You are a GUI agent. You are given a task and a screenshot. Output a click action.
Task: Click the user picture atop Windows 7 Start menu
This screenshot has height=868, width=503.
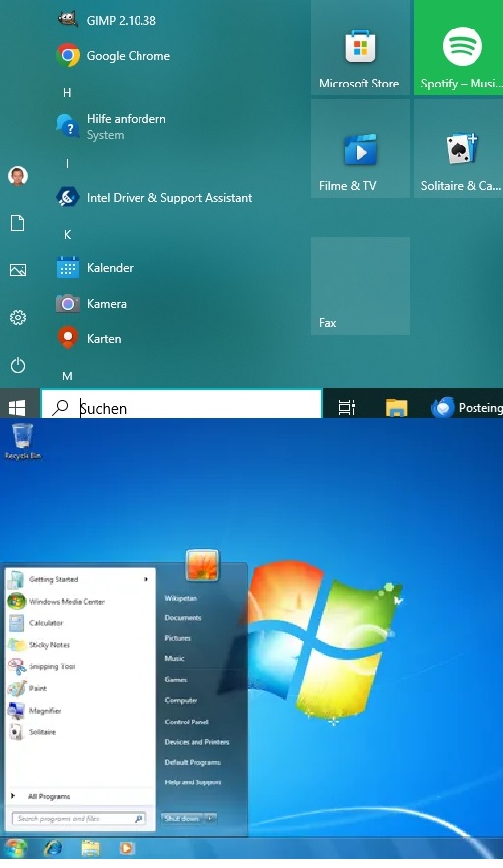point(202,565)
